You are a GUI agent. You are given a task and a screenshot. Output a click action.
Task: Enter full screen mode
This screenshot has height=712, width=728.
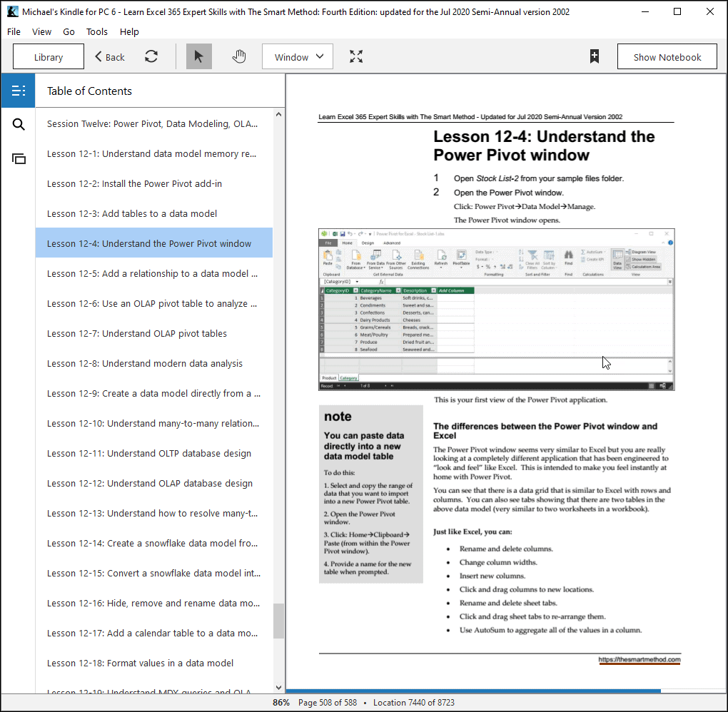point(356,56)
